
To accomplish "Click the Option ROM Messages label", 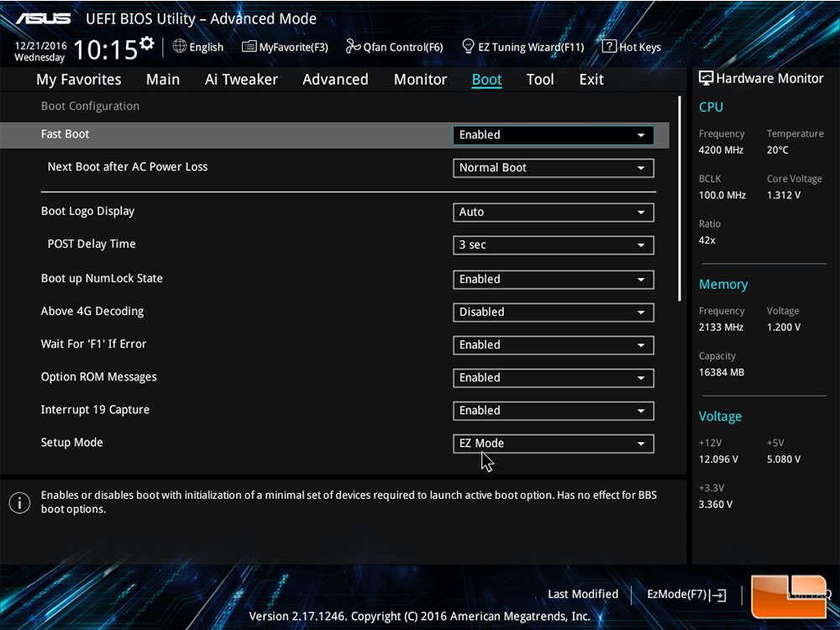I will [x=98, y=377].
